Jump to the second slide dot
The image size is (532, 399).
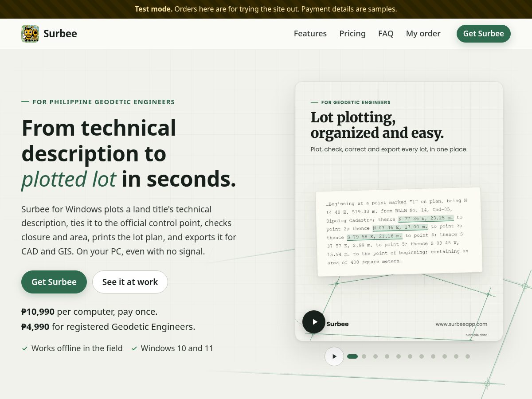click(364, 356)
